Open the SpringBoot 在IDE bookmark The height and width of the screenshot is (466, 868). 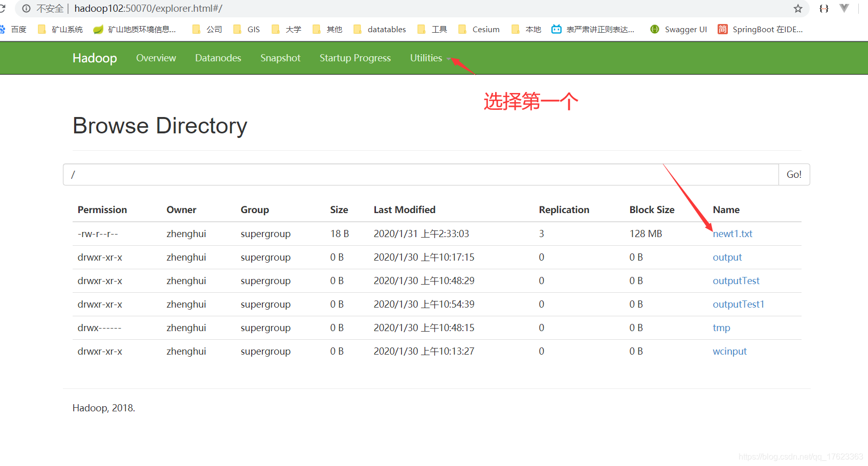[760, 29]
